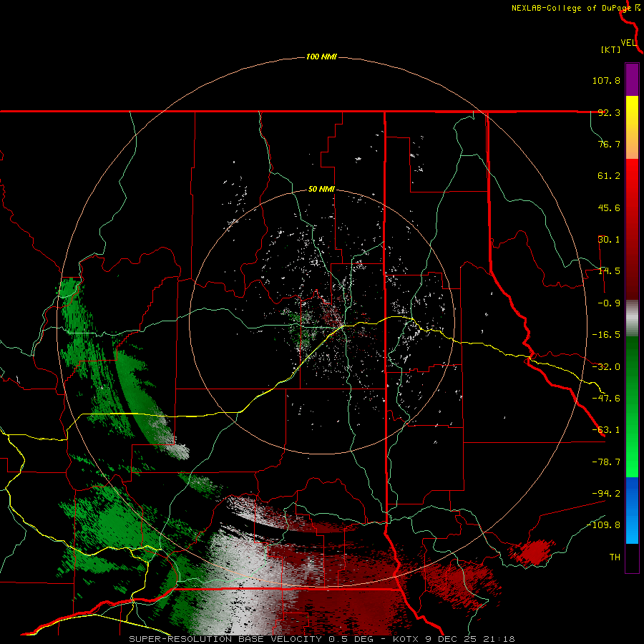Click the -63.1 legend value
644x644 pixels.
pyautogui.click(x=606, y=430)
